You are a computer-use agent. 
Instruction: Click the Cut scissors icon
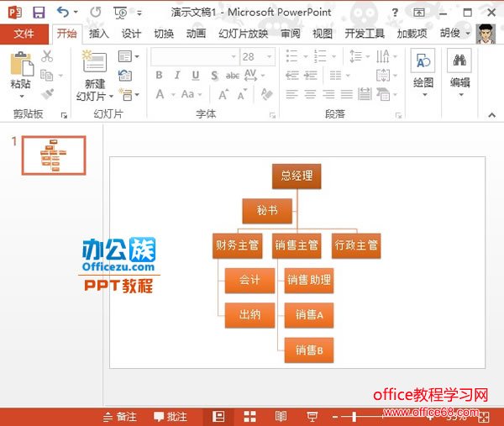point(47,56)
